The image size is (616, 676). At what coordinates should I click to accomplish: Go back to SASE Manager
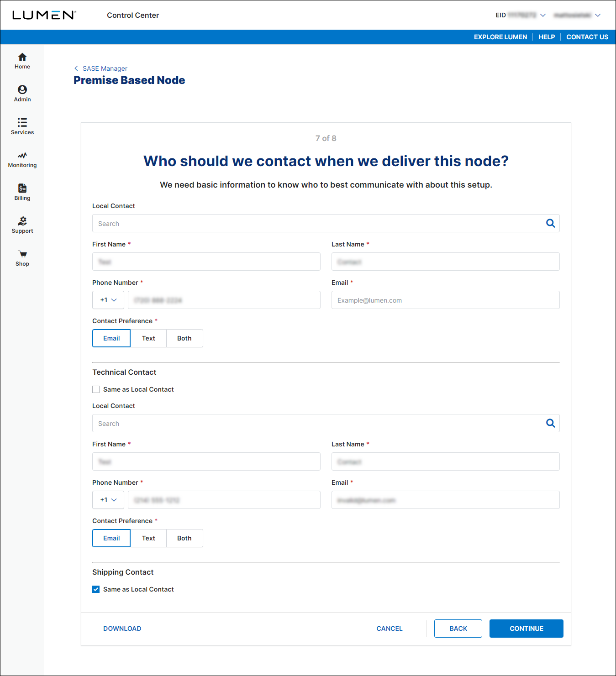pos(105,68)
